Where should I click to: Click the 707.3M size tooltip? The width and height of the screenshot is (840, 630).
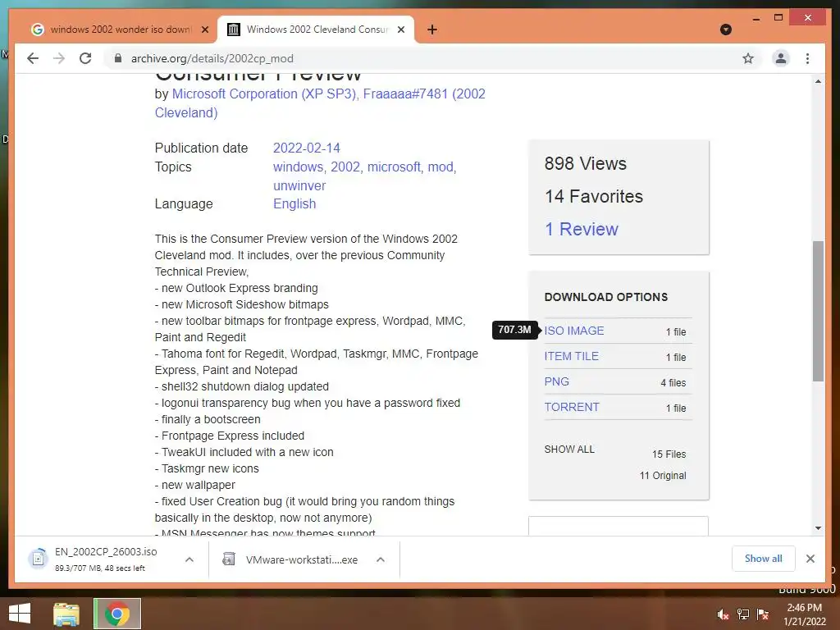(515, 330)
